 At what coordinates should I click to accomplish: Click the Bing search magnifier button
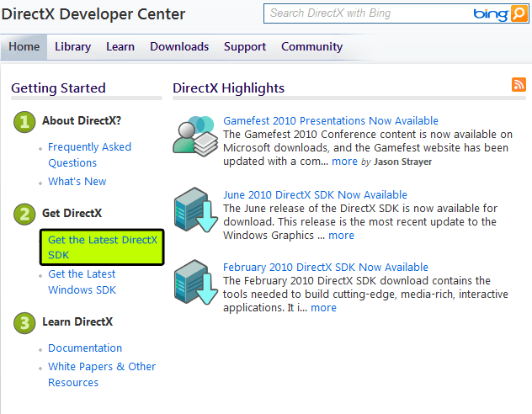pos(519,13)
